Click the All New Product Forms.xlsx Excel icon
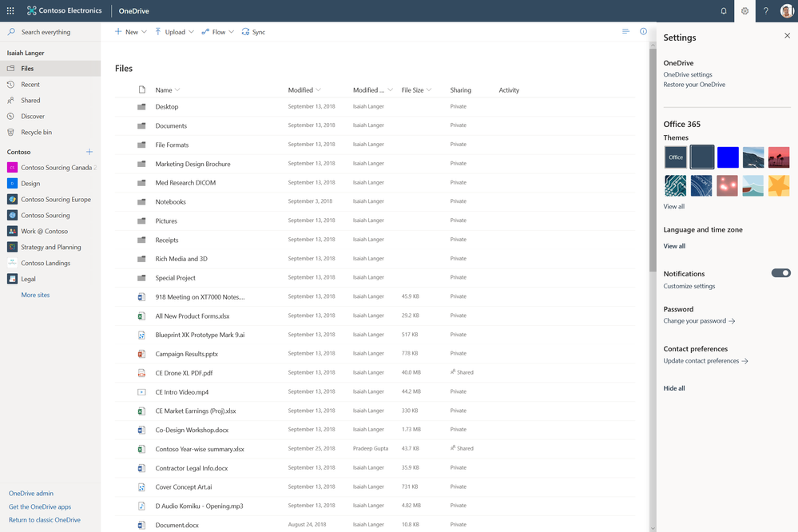This screenshot has height=532, width=798. coord(141,316)
